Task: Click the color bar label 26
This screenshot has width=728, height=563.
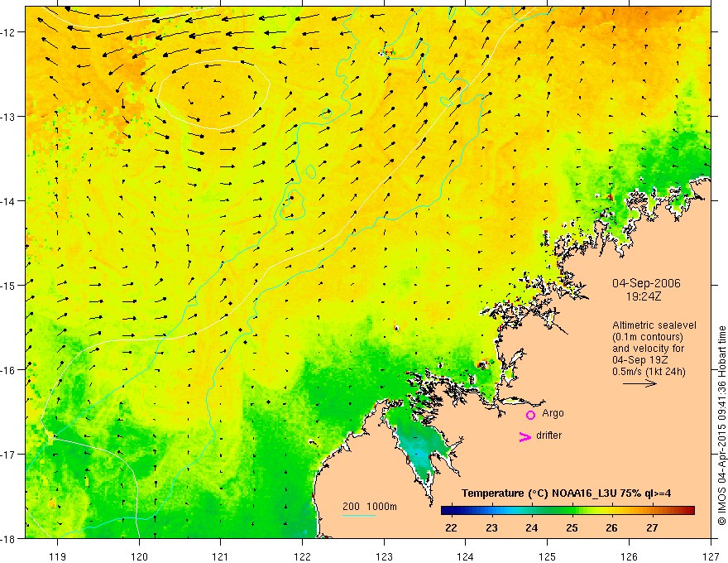Action: [612, 527]
